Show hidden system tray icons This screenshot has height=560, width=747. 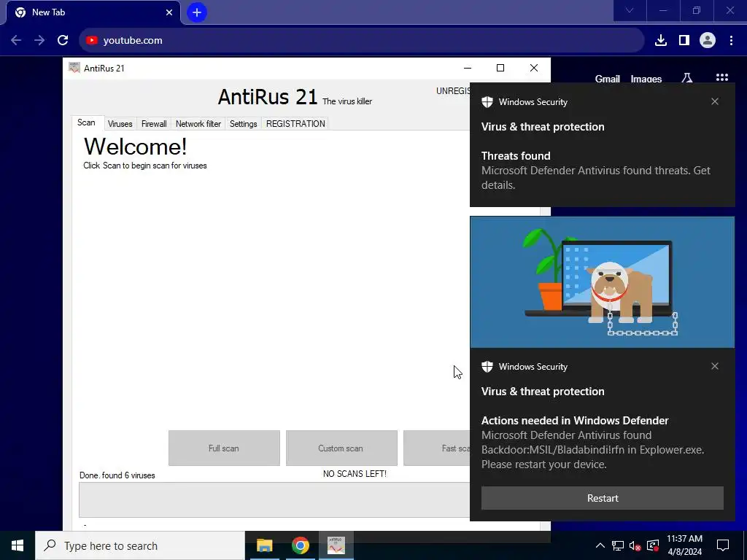pyautogui.click(x=600, y=545)
